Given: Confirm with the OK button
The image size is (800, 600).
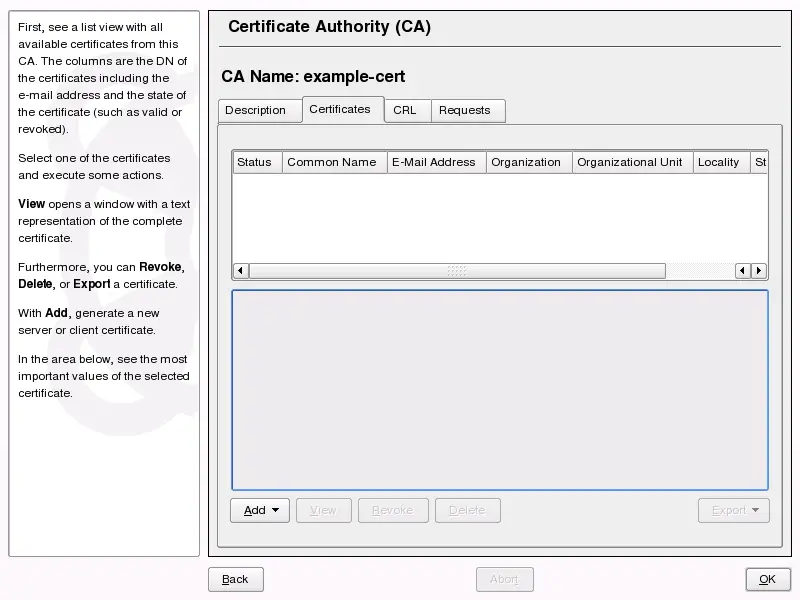Looking at the screenshot, I should (x=767, y=579).
